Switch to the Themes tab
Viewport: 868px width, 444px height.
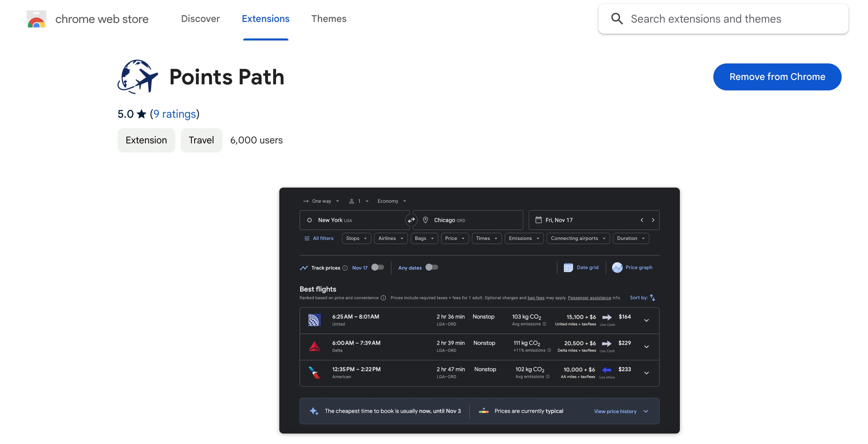[329, 19]
